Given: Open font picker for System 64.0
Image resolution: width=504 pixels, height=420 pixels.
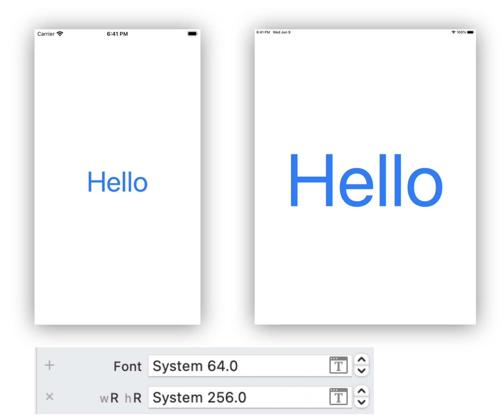Looking at the screenshot, I should (x=338, y=366).
